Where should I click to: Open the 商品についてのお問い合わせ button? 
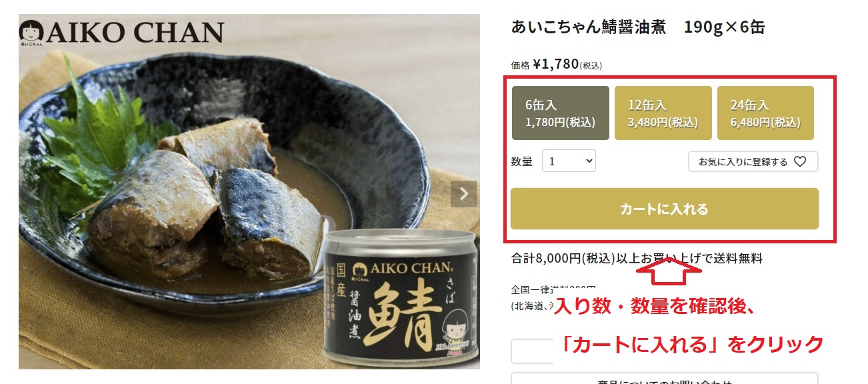pyautogui.click(x=665, y=379)
